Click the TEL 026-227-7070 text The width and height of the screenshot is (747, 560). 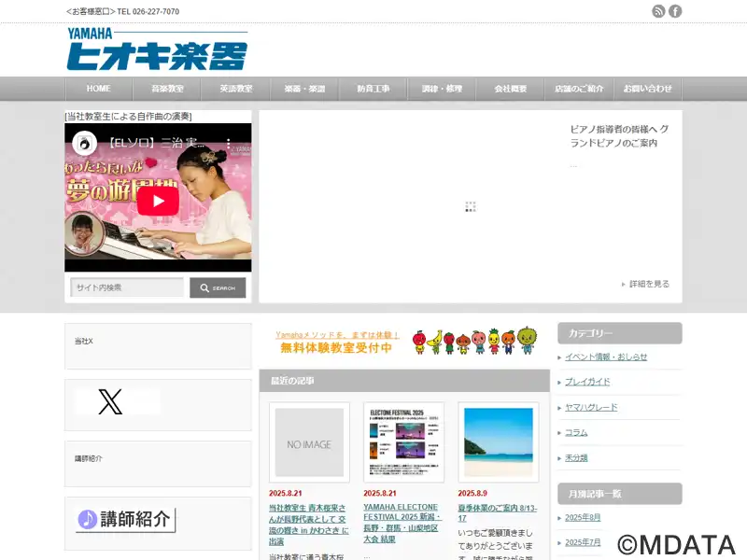click(148, 11)
